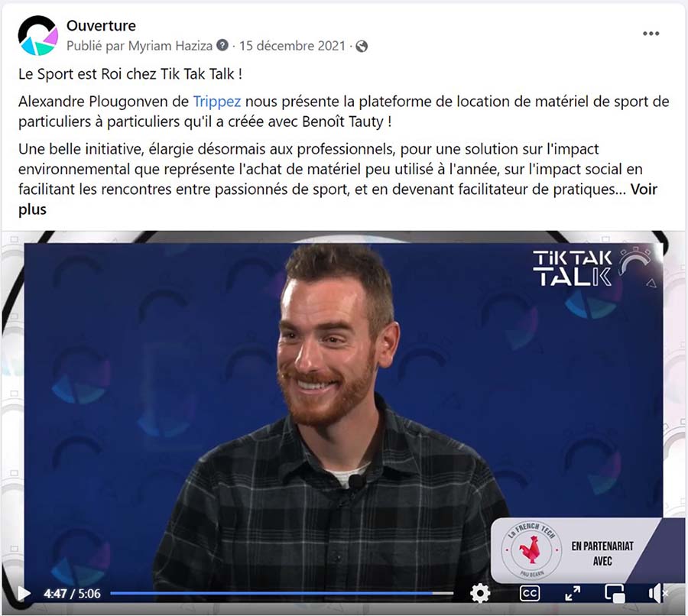Image resolution: width=688 pixels, height=616 pixels.
Task: Click the La French Tech rooster badge
Action: pos(531,550)
